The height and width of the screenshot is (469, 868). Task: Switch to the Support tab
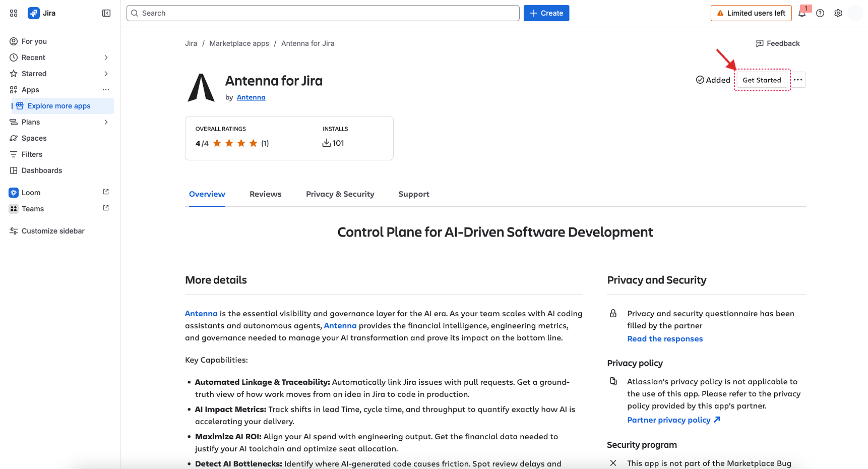click(x=414, y=194)
